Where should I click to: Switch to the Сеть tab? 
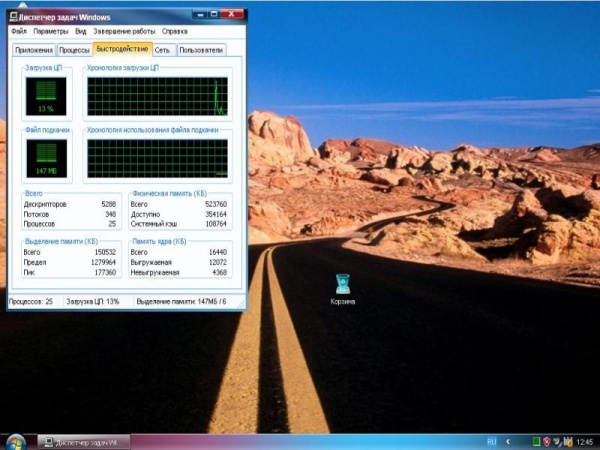tap(162, 49)
